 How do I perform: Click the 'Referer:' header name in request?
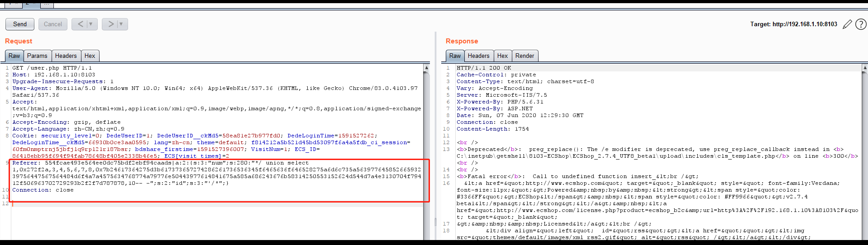click(x=26, y=163)
